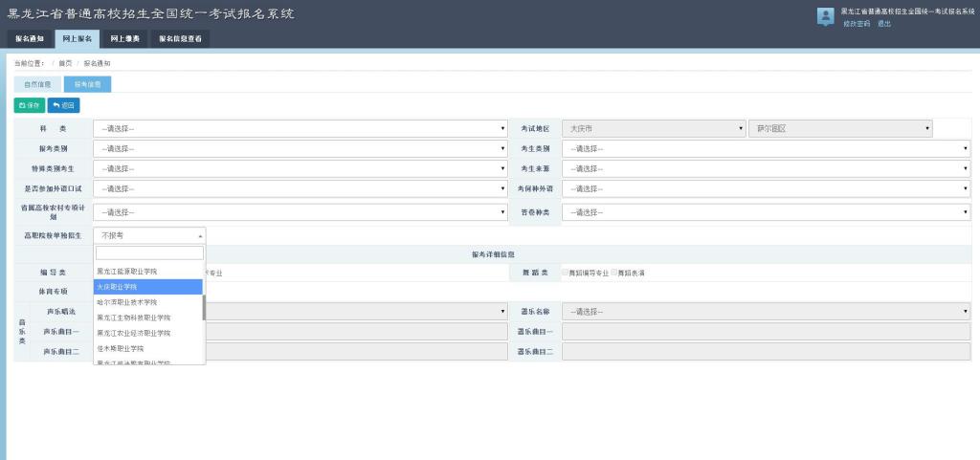Click the 退出 logout link
The height and width of the screenshot is (460, 980).
[883, 23]
